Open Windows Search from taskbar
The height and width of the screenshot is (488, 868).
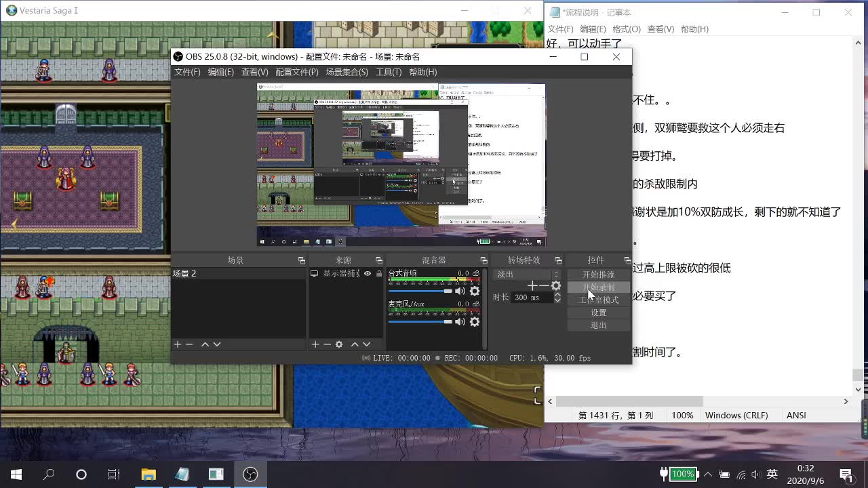(49, 474)
